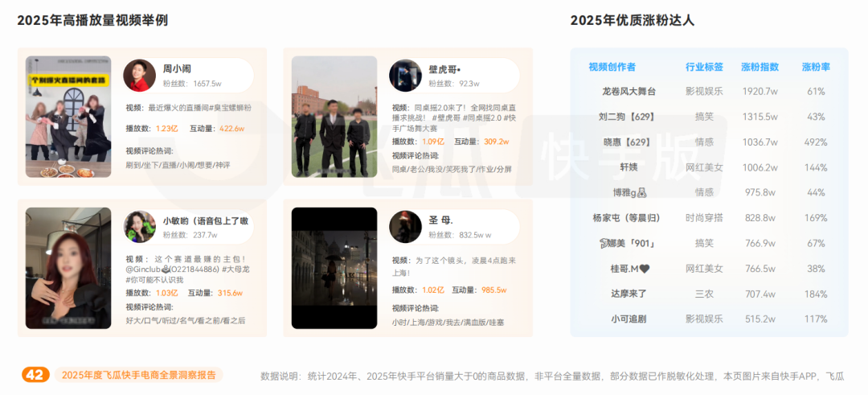Click 壁虎哥• name label

tap(445, 69)
